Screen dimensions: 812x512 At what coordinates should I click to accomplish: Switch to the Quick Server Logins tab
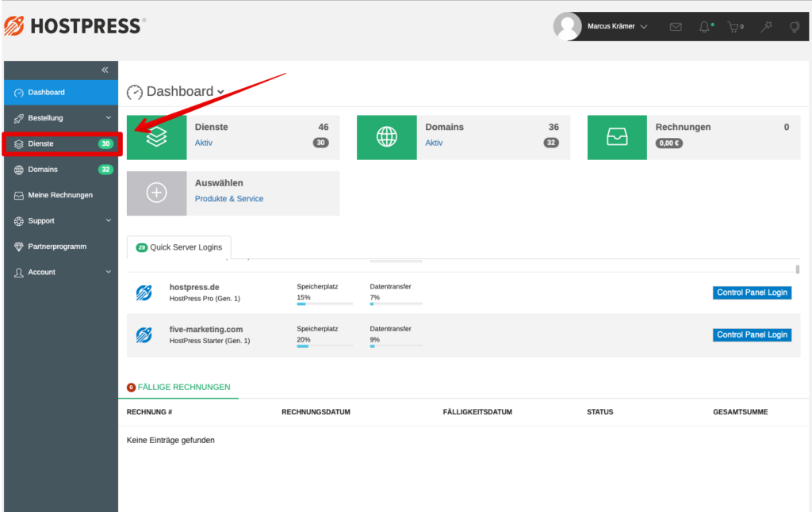tap(179, 247)
